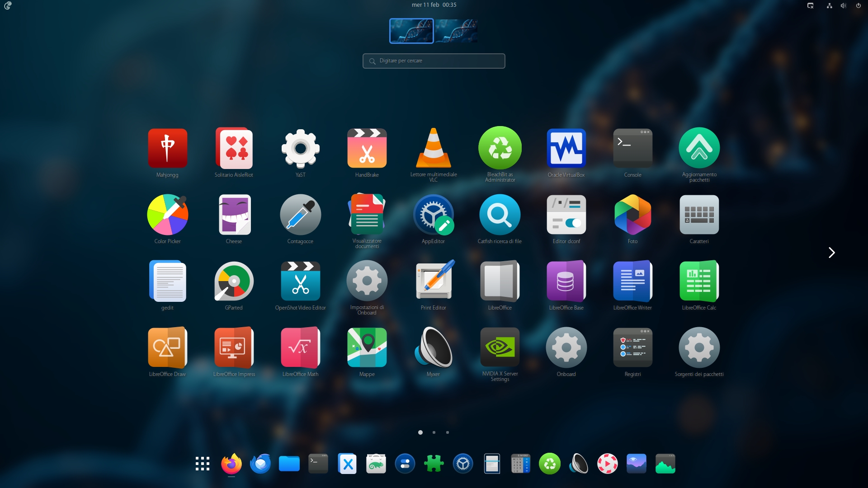Launch the HandBrake application
This screenshot has width=868, height=488.
(x=367, y=148)
